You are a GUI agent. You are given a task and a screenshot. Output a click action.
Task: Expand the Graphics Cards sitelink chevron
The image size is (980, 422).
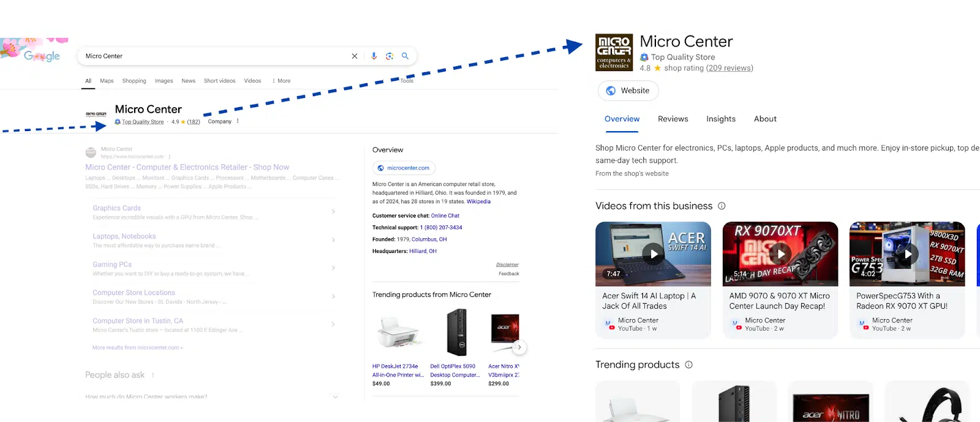coord(333,211)
